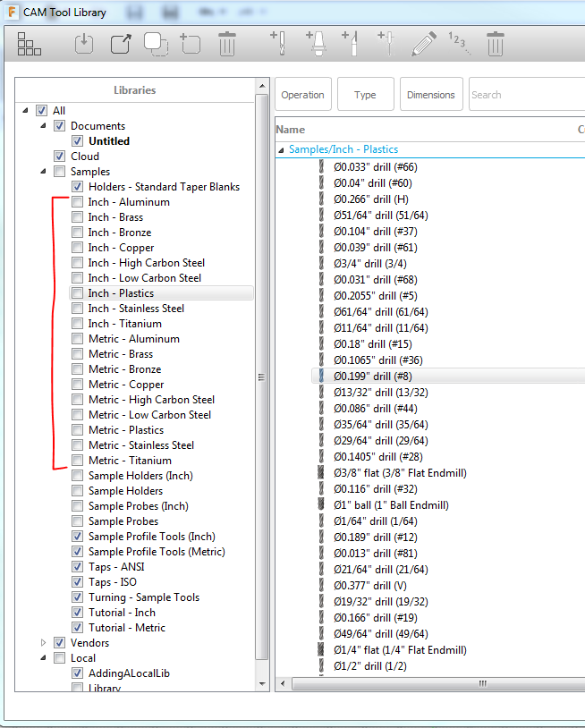The height and width of the screenshot is (728, 585).
Task: Click the tool list scroll left arrow
Action: (x=283, y=683)
